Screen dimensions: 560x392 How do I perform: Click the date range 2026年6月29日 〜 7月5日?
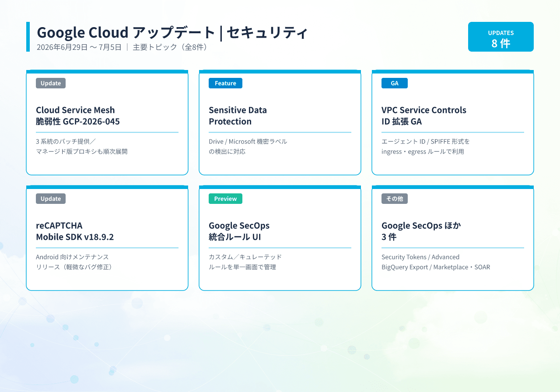click(79, 47)
